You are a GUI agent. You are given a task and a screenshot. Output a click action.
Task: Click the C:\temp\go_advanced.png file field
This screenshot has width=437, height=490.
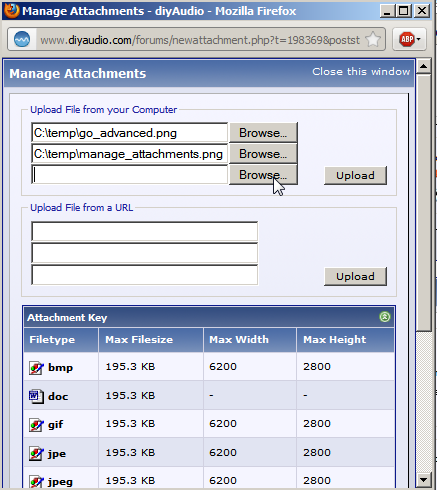129,133
